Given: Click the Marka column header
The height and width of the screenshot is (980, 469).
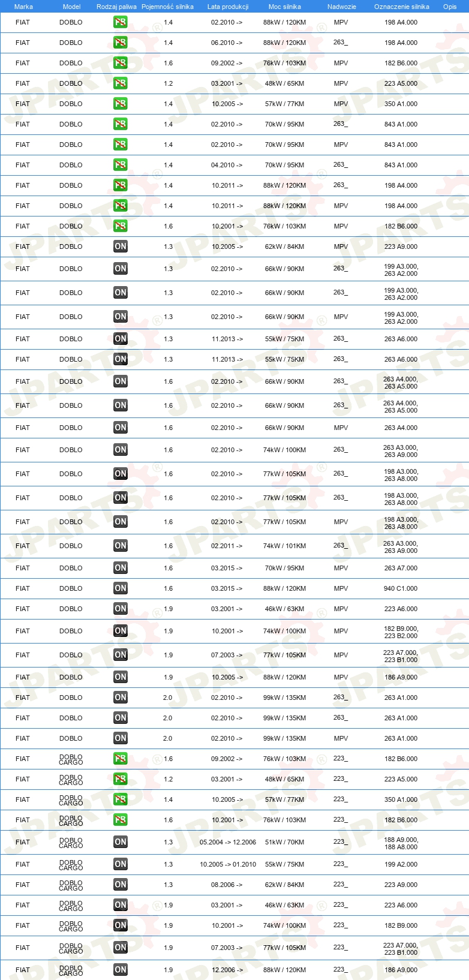Looking at the screenshot, I should tap(23, 7).
